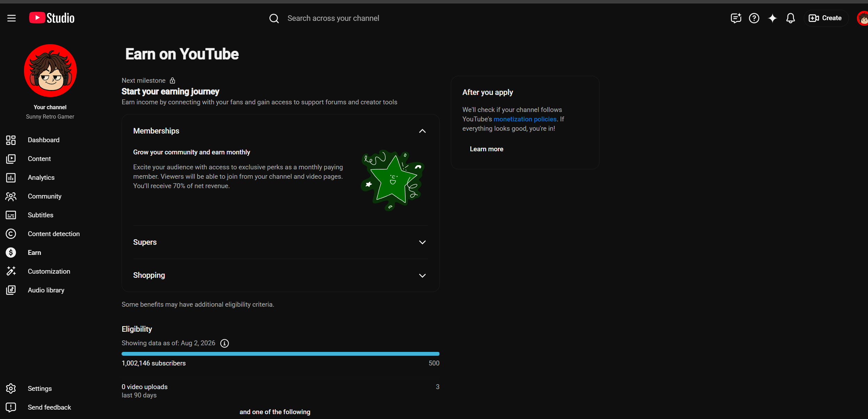
Task: Click the YouTube Studio logo
Action: 52,18
